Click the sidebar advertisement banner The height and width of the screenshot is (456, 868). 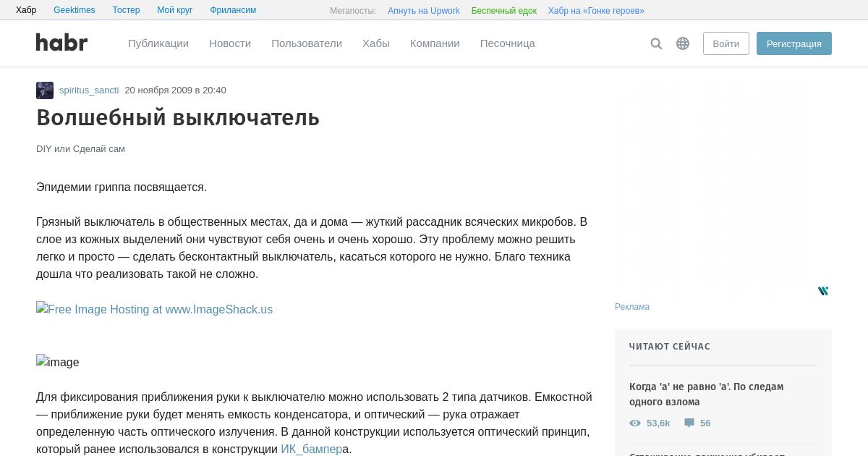click(x=723, y=190)
